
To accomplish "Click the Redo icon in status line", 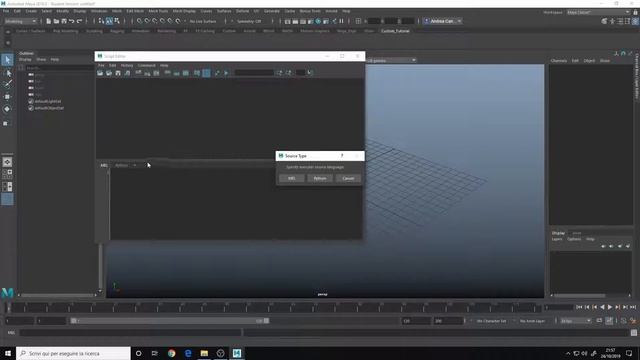I will 79,21.
